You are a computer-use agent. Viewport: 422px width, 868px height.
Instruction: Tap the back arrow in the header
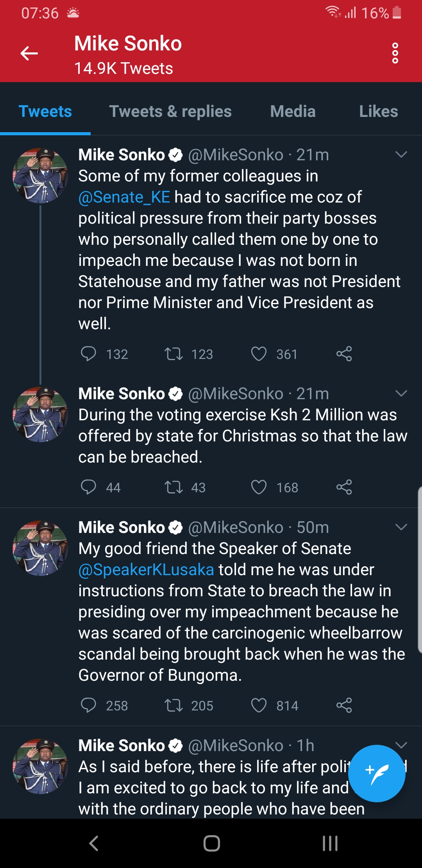point(29,53)
